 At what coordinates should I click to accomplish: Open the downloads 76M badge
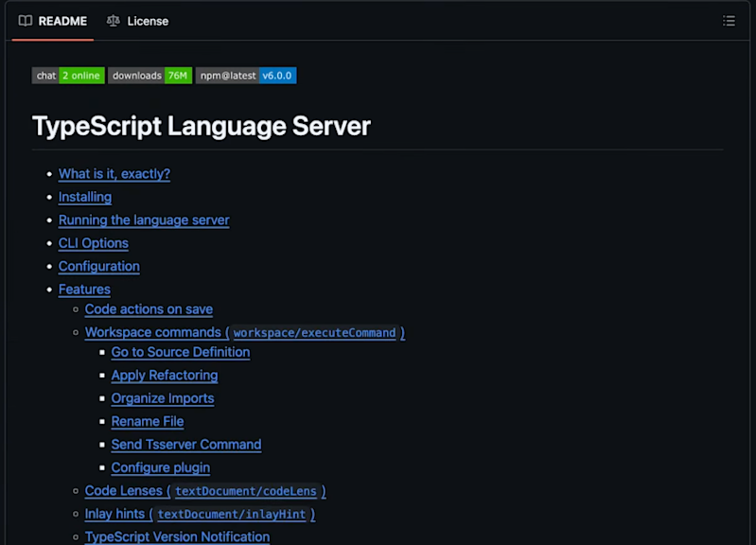[149, 76]
